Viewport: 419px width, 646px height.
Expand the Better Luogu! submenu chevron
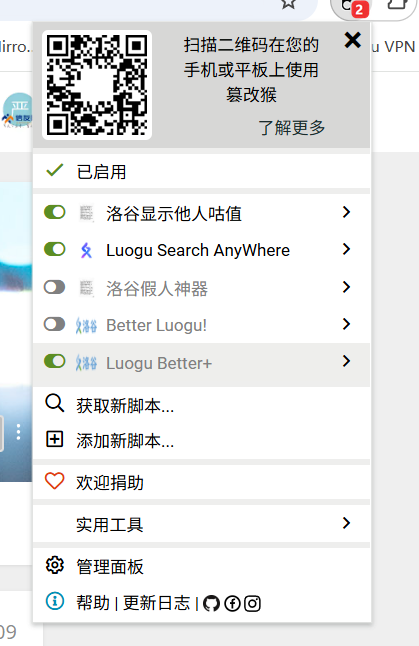(346, 324)
